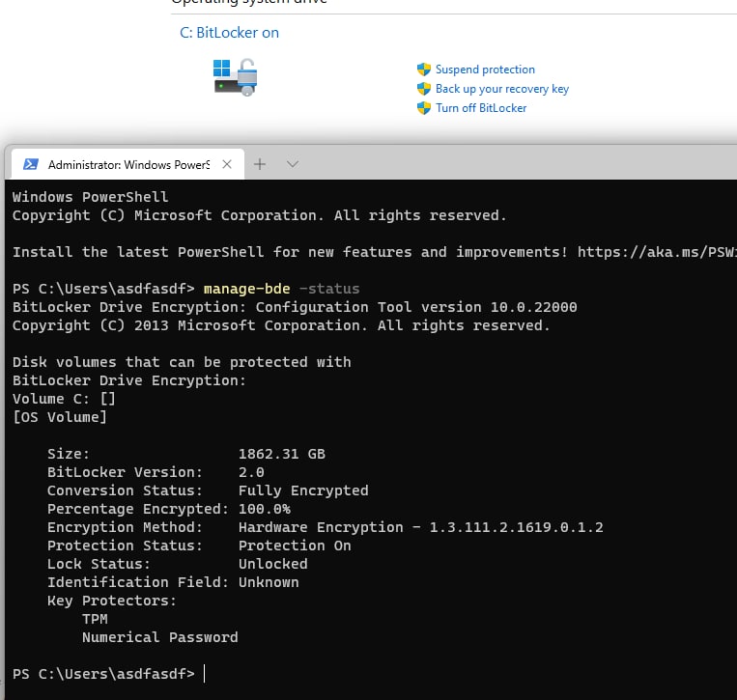Click the Numerical Password key protector
The height and width of the screenshot is (700, 737).
coord(159,637)
